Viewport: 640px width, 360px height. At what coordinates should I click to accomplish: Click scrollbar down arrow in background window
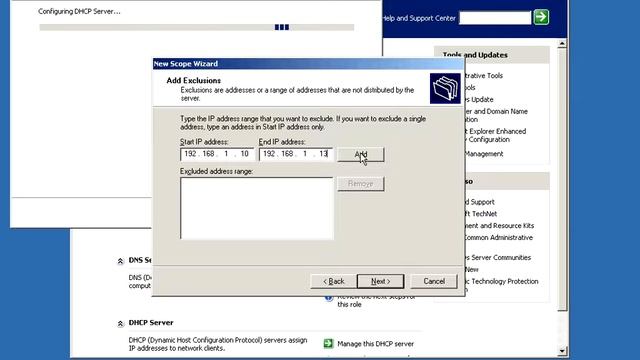pyautogui.click(x=562, y=351)
